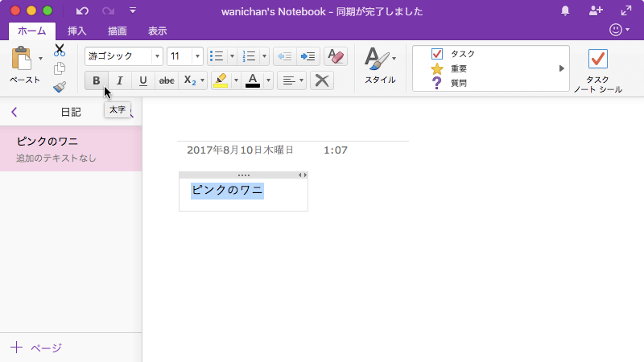Select the タスク tag
The width and height of the screenshot is (644, 362).
[x=453, y=54]
